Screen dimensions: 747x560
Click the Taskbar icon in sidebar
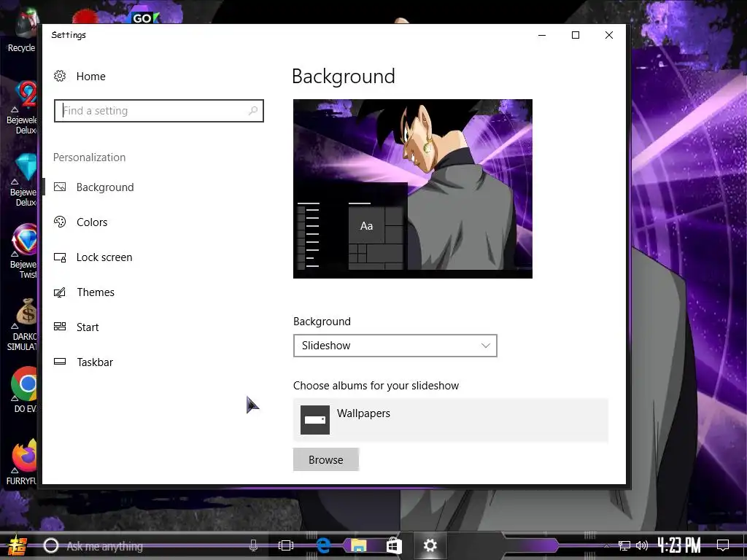pos(60,362)
